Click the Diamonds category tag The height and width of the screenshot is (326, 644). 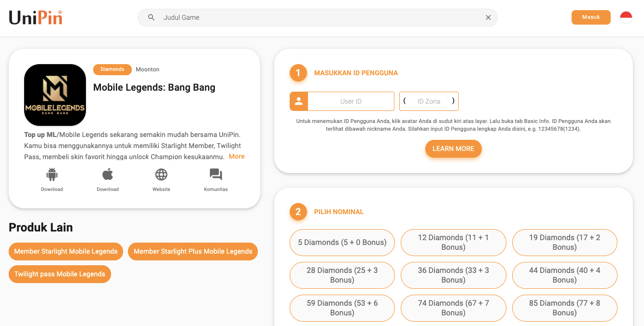pos(112,69)
